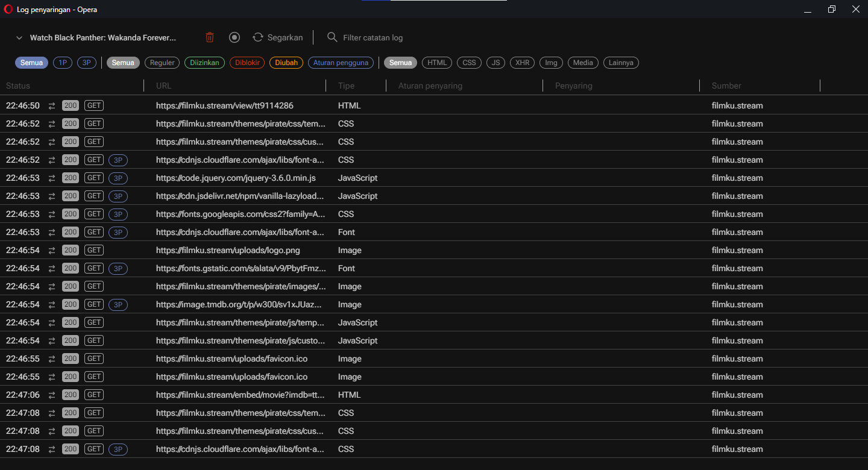Image resolution: width=868 pixels, height=470 pixels.
Task: Enable the Diblokir filter
Action: [x=247, y=62]
